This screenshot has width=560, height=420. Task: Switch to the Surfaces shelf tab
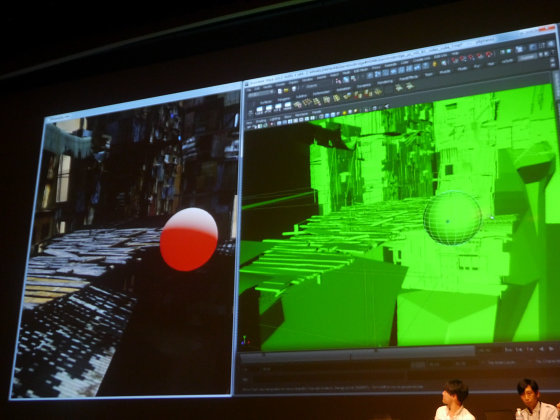(x=266, y=102)
